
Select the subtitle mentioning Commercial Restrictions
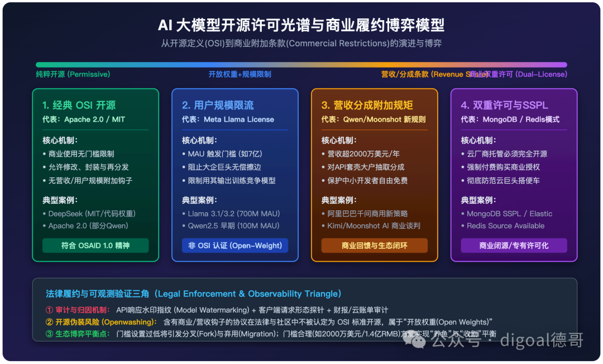tap(301, 44)
